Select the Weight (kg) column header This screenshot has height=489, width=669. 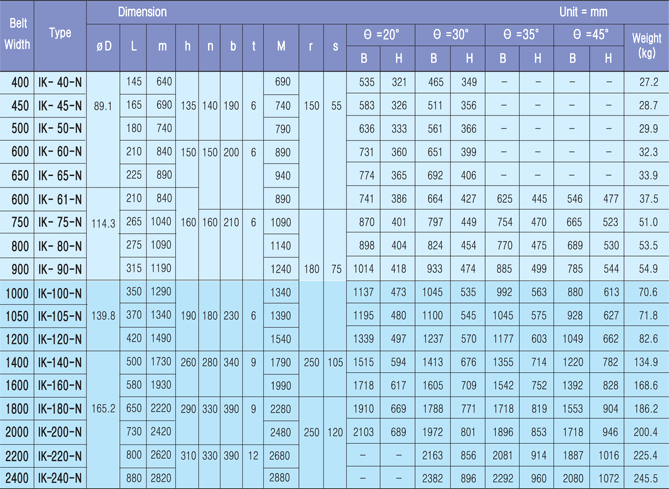(x=646, y=45)
